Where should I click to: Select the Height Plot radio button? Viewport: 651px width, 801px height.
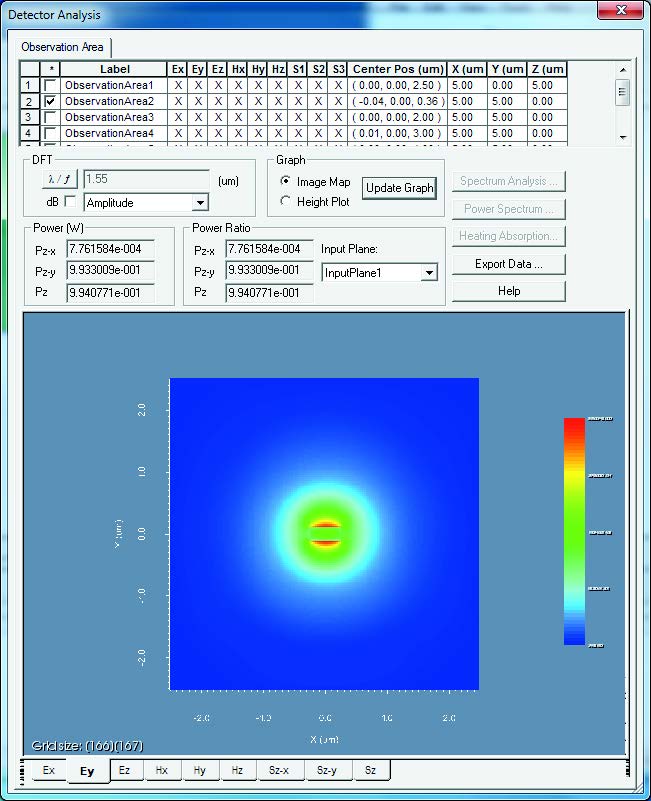coord(286,201)
